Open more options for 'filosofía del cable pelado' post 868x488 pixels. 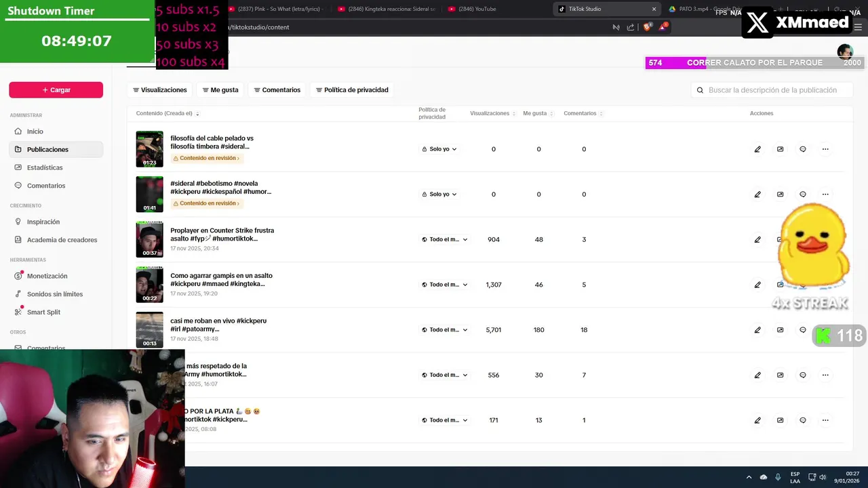coord(825,149)
